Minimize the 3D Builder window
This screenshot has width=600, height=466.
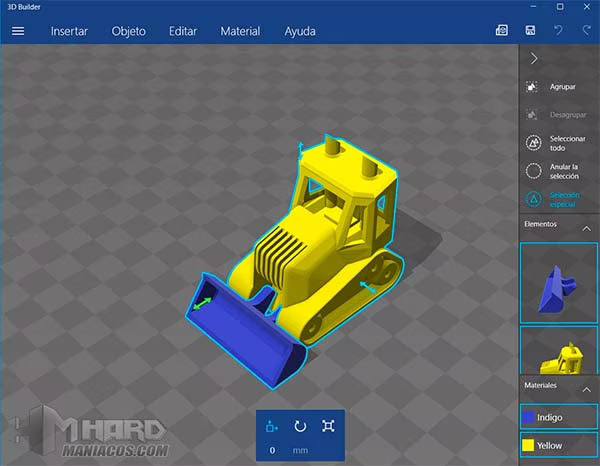[x=533, y=7]
